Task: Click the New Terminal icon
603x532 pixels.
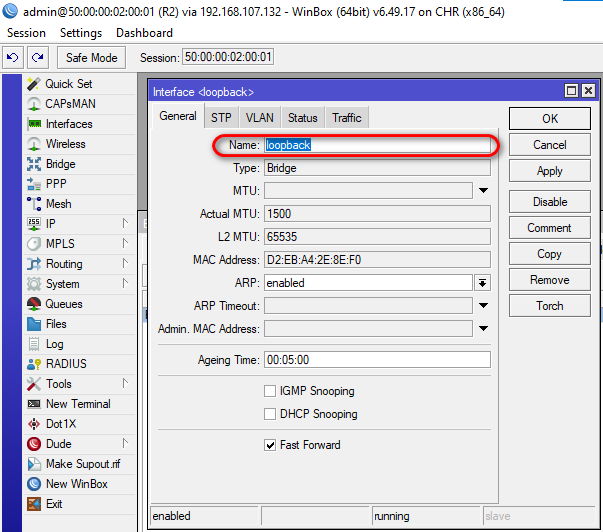Action: [34, 404]
